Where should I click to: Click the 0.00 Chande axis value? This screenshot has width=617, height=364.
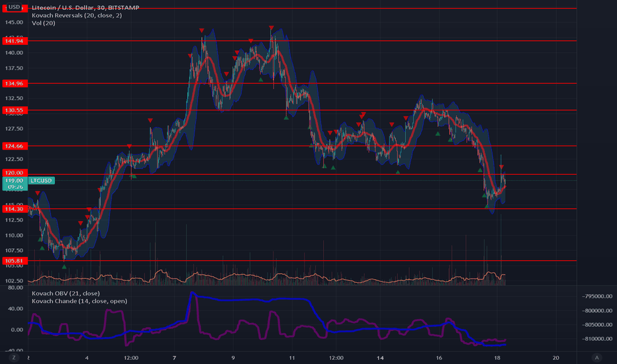(x=17, y=330)
